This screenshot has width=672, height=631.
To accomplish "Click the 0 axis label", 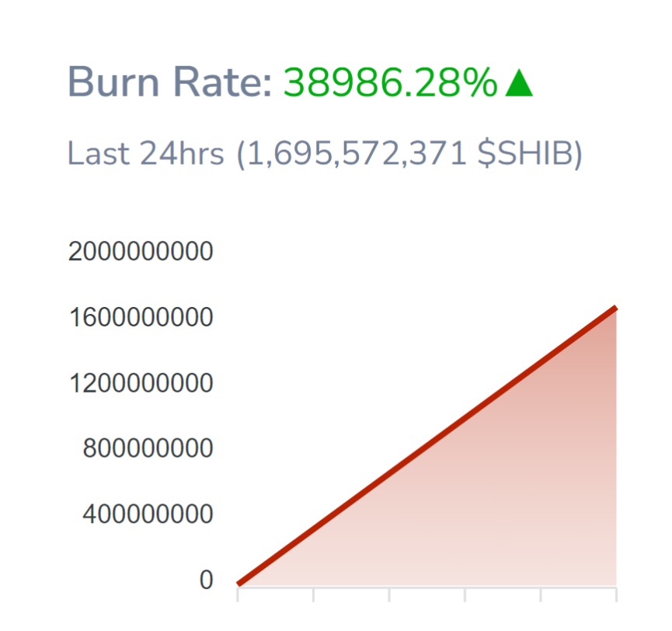I will pos(206,580).
